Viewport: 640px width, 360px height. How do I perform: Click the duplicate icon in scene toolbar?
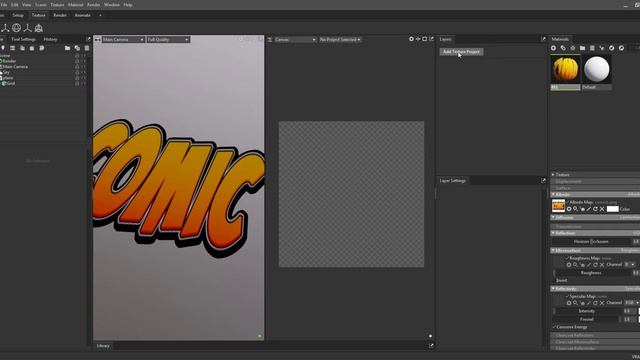(x=77, y=48)
